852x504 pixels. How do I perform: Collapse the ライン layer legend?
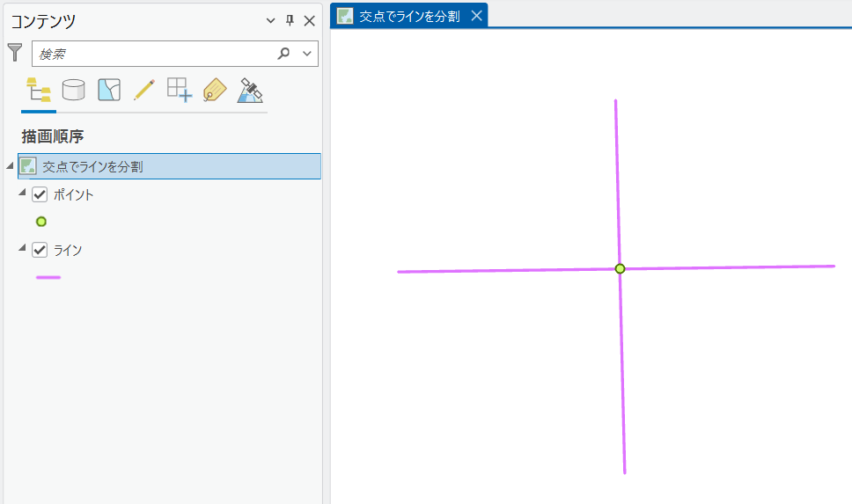(22, 248)
